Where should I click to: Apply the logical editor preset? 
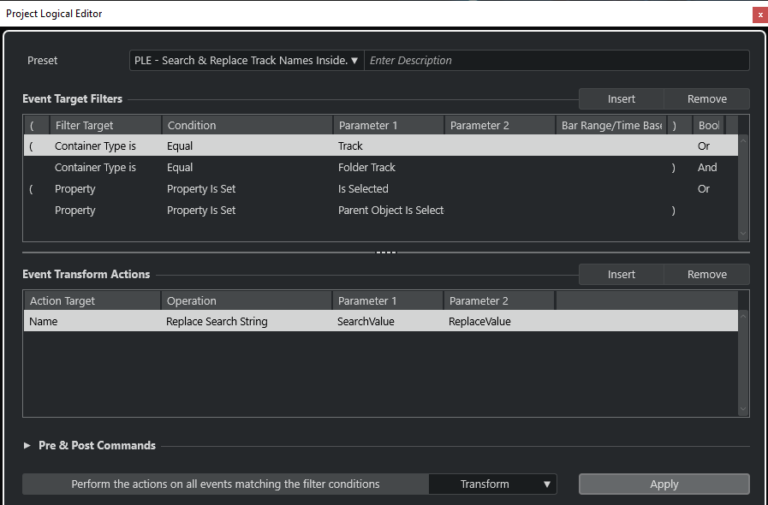664,484
